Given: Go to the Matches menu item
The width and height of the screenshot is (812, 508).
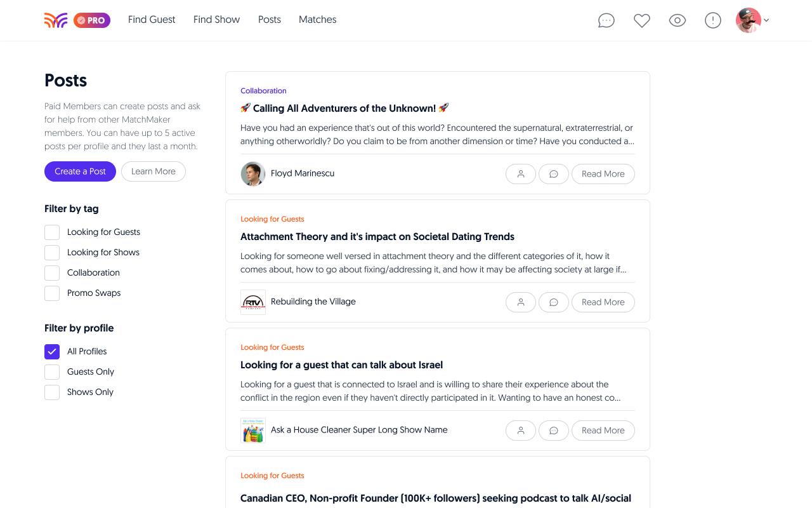Looking at the screenshot, I should click(x=317, y=20).
